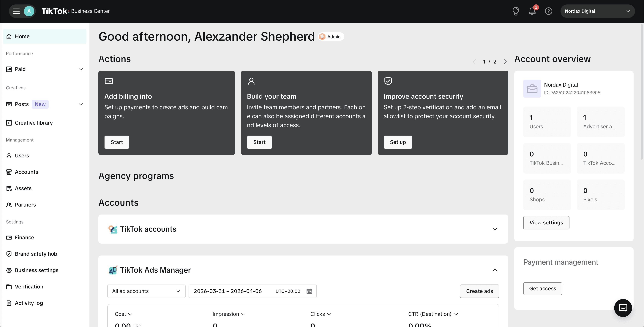The height and width of the screenshot is (327, 644).
Task: Expand the Paid performance submenu
Action: coord(80,69)
